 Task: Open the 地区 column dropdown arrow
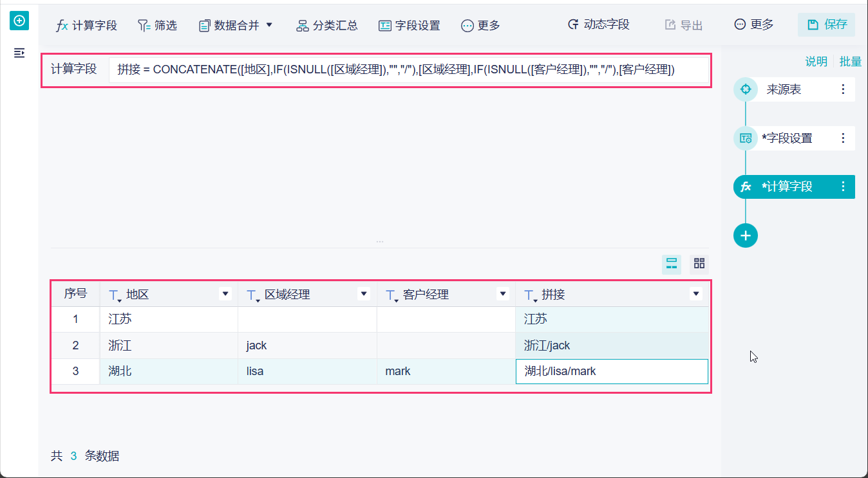click(x=225, y=294)
